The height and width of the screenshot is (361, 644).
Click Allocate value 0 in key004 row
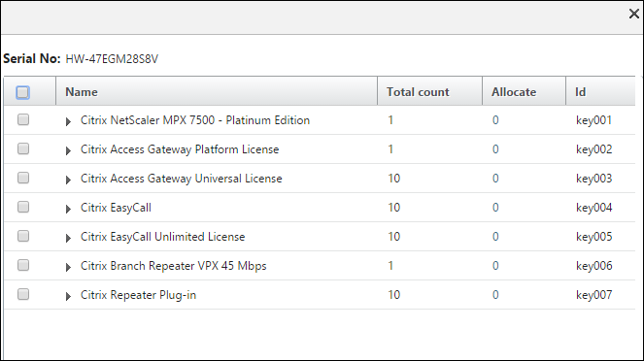(495, 208)
